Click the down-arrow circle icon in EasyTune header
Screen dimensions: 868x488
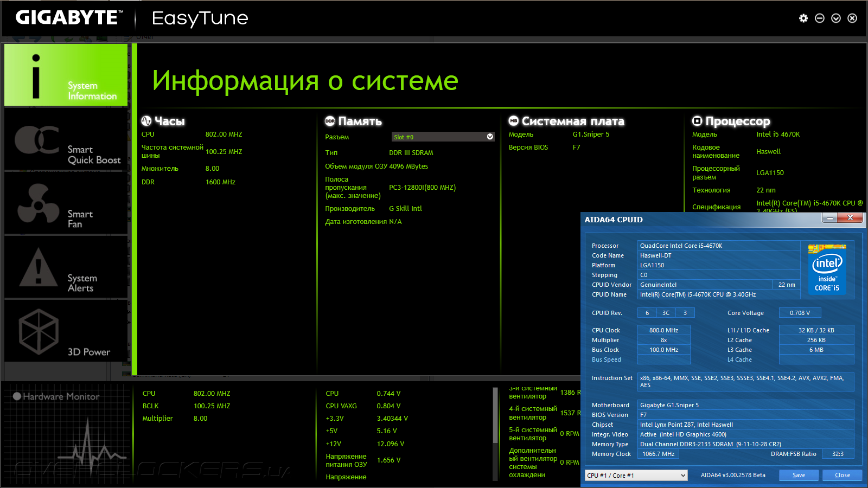coord(836,18)
